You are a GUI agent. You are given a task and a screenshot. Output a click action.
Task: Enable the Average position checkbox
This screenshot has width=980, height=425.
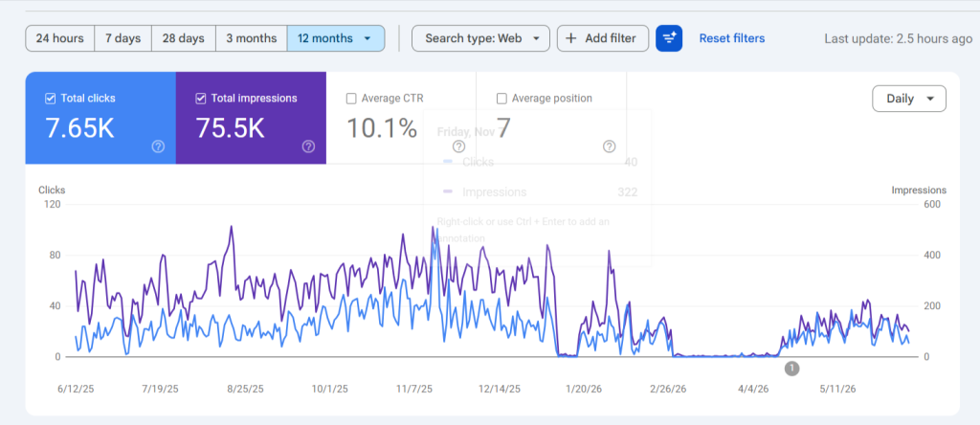[x=501, y=99]
